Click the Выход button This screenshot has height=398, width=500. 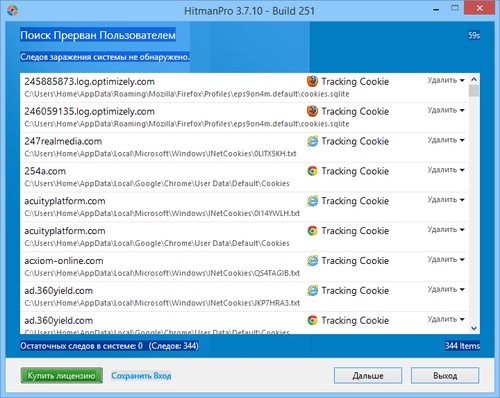point(445,376)
